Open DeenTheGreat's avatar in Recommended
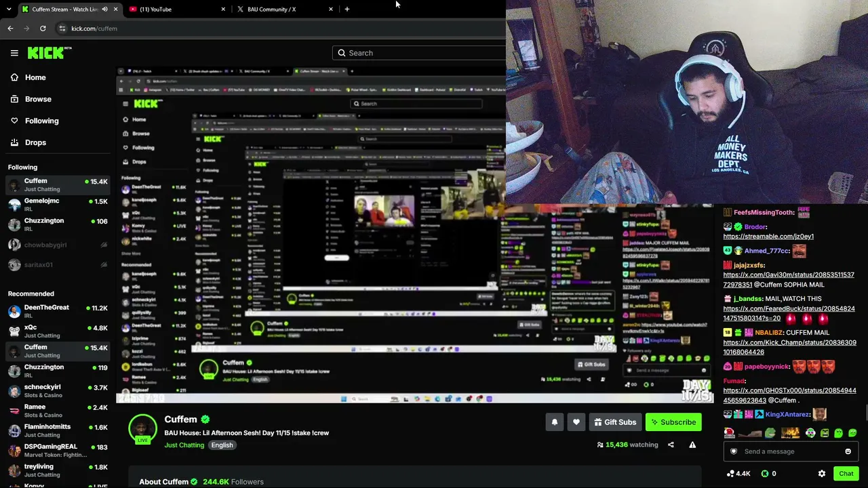This screenshot has width=868, height=488. tap(14, 312)
